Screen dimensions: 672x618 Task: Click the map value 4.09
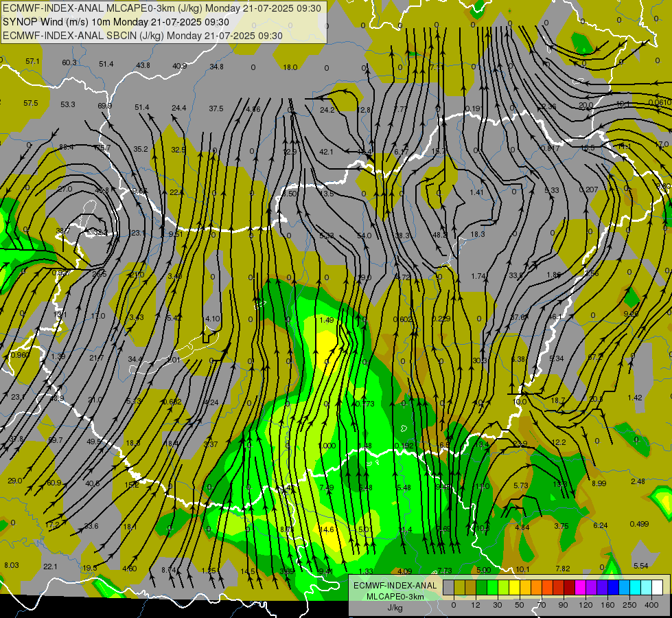pyautogui.click(x=404, y=571)
